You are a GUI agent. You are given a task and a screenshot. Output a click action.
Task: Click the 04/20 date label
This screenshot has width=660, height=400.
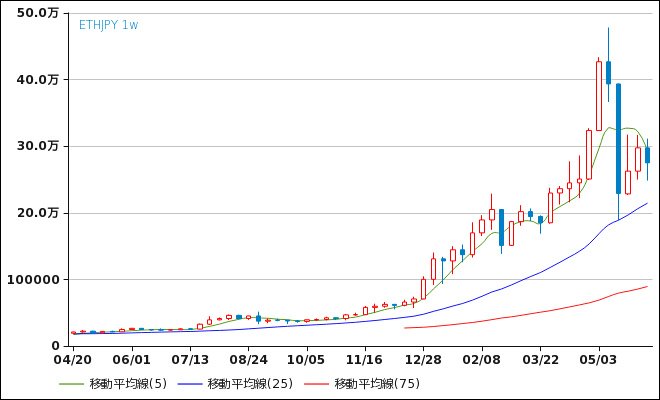[73, 360]
